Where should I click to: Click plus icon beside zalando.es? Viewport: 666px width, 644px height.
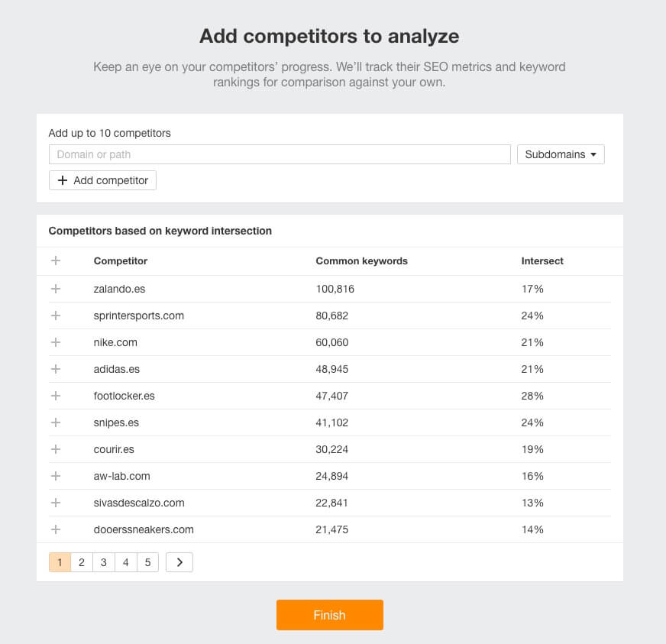point(55,289)
